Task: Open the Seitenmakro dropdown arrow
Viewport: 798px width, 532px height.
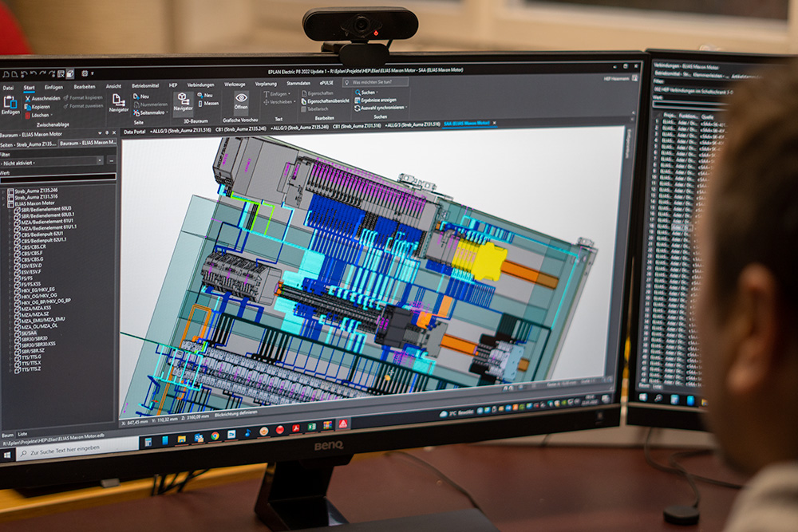Action: tap(168, 112)
